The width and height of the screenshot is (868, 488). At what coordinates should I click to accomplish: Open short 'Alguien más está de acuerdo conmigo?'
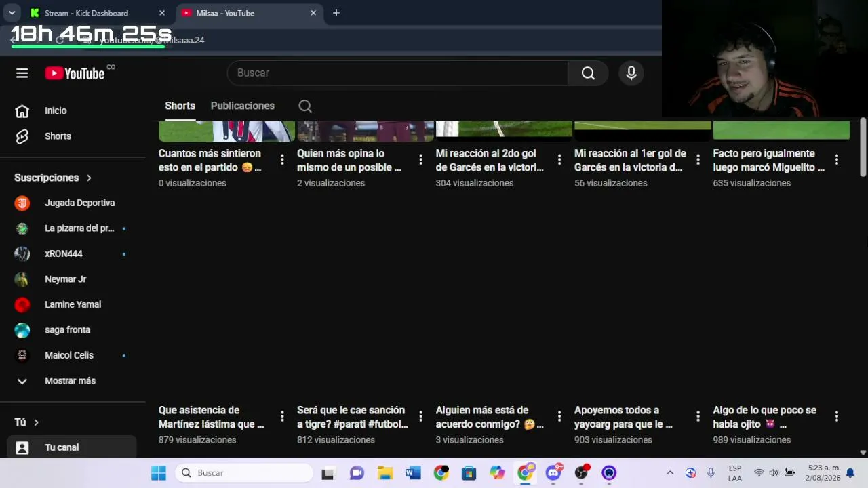[x=490, y=418]
